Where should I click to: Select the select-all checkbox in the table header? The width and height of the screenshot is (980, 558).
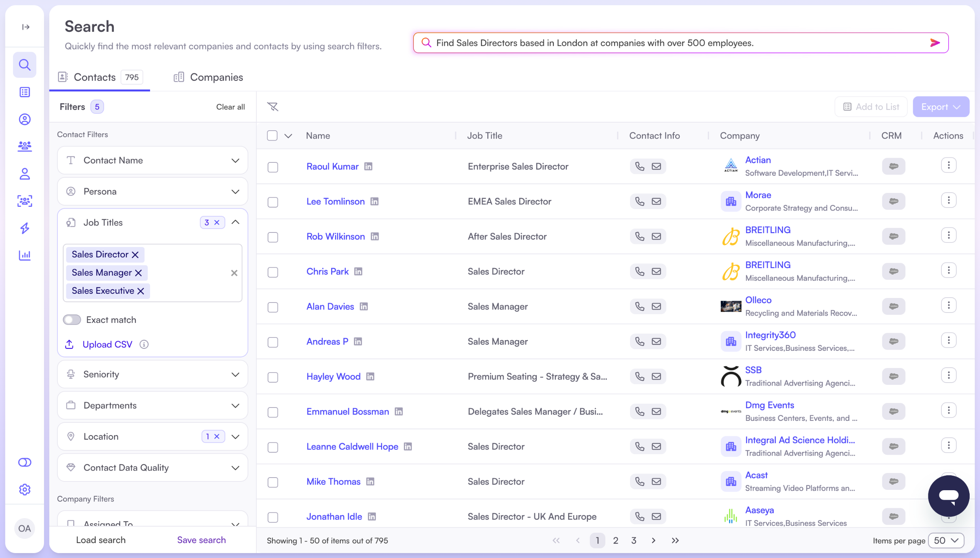tap(272, 135)
